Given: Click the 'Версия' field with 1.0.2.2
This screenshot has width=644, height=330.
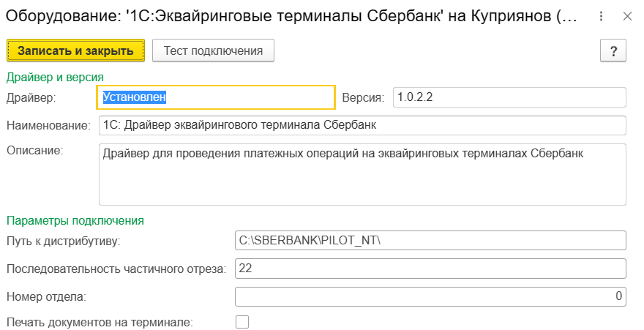Looking at the screenshot, I should click(509, 97).
